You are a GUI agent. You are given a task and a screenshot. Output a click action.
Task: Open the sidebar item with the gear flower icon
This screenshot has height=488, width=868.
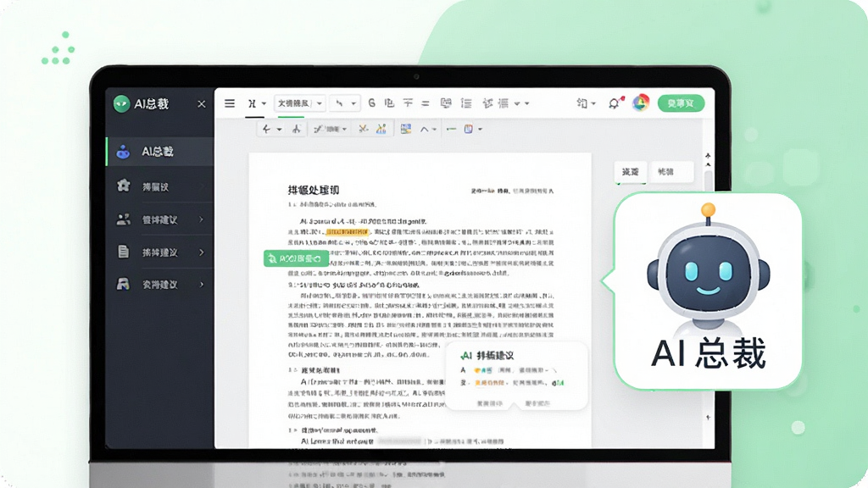pyautogui.click(x=159, y=186)
